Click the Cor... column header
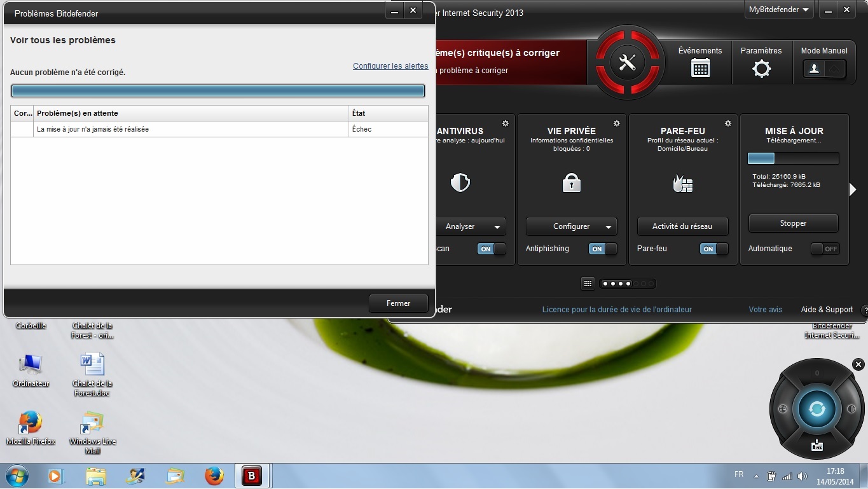This screenshot has height=489, width=868. [22, 113]
